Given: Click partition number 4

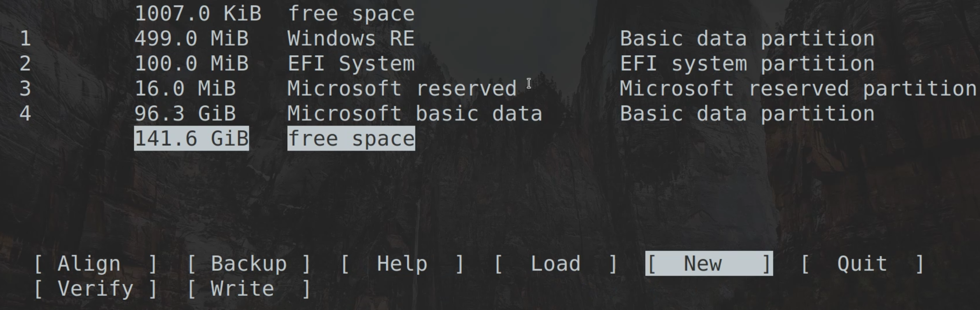Looking at the screenshot, I should tap(26, 114).
